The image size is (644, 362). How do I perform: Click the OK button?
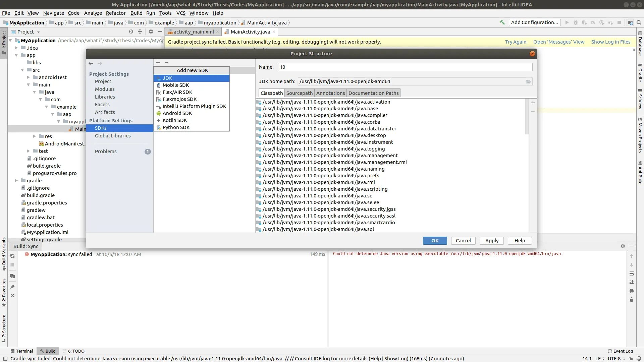coord(435,241)
